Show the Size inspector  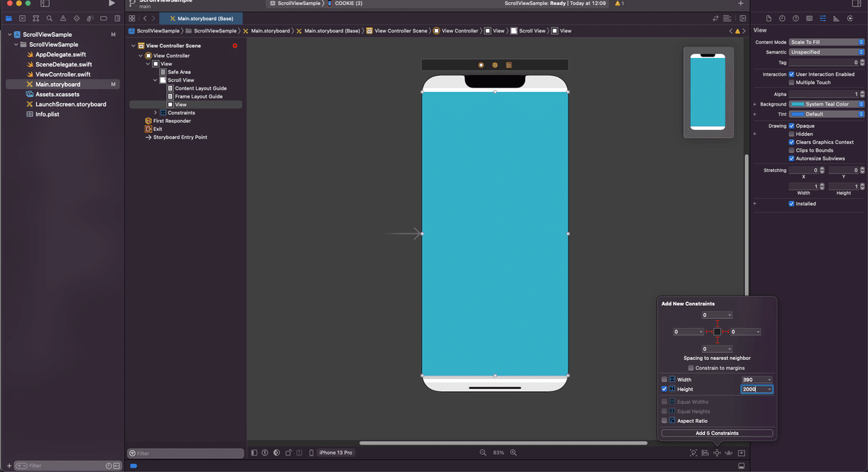(x=836, y=18)
